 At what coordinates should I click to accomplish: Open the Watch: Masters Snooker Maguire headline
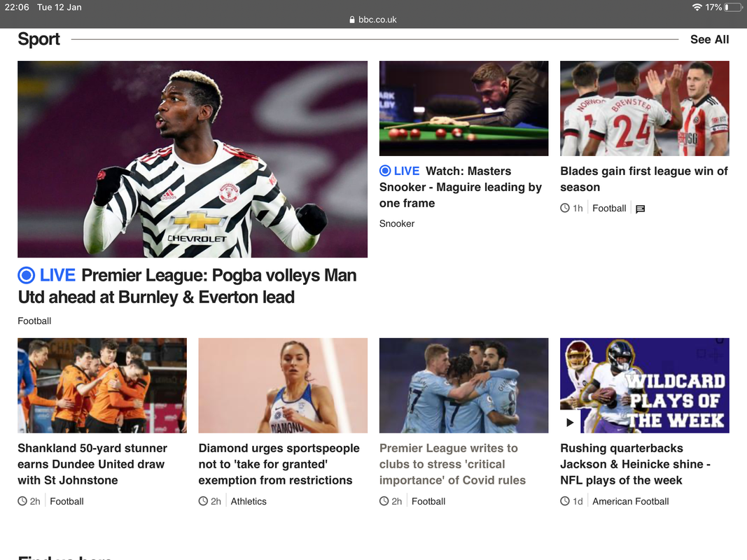coord(460,187)
